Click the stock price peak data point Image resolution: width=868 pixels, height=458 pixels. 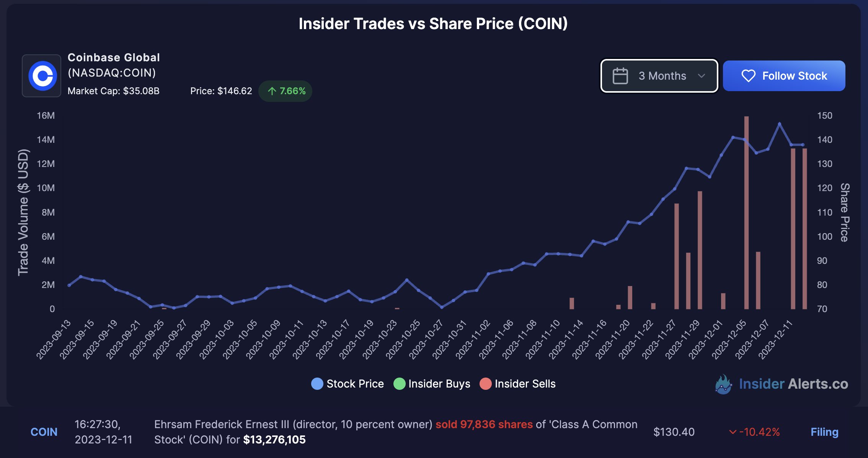(x=780, y=124)
